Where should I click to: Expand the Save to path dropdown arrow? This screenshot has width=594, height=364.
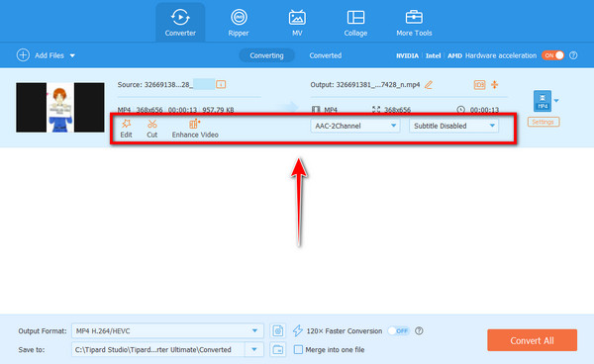click(254, 349)
